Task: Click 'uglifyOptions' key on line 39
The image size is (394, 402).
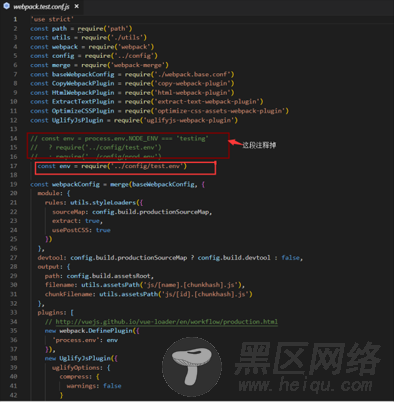Action: point(76,368)
